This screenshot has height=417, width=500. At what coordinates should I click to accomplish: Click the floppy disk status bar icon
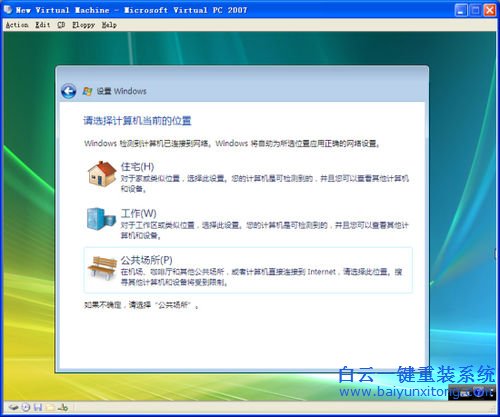[38, 407]
